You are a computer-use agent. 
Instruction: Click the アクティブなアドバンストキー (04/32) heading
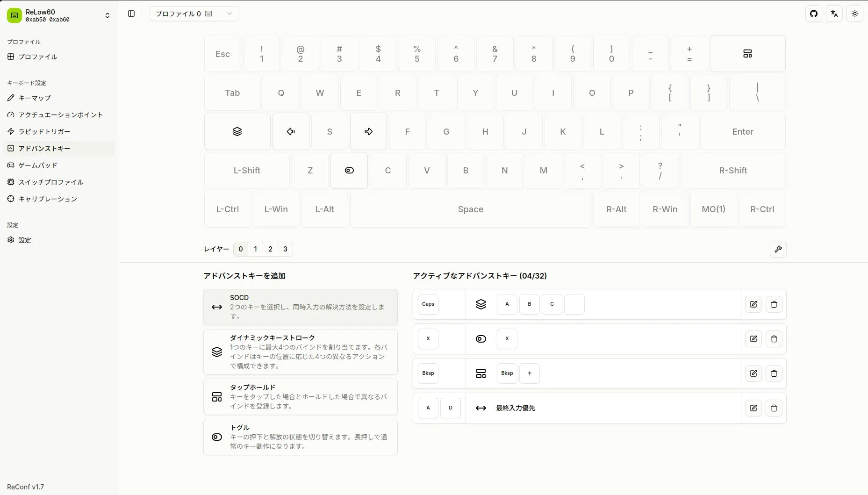(480, 276)
